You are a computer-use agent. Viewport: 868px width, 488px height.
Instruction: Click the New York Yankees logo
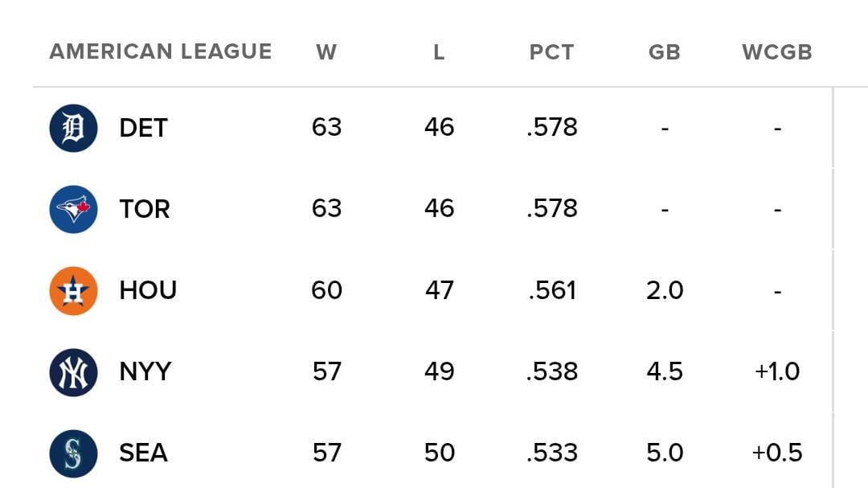pos(73,371)
